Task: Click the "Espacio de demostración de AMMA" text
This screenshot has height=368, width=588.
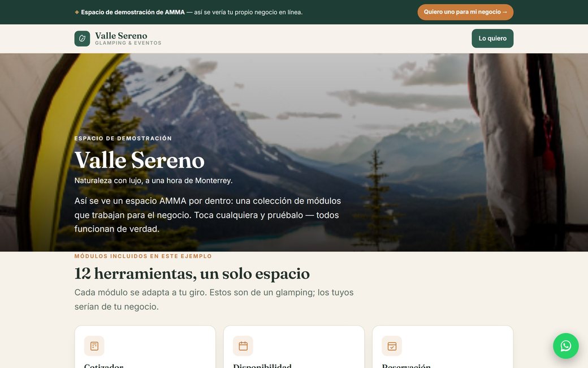Action: point(133,12)
